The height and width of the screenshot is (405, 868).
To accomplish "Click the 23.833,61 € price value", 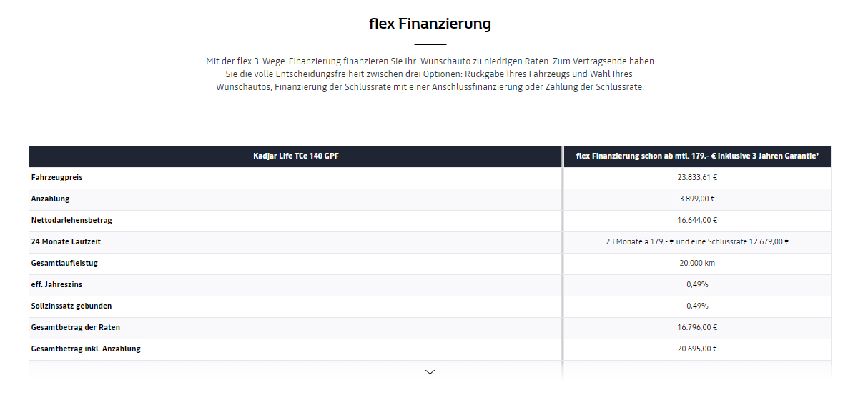I will (697, 177).
